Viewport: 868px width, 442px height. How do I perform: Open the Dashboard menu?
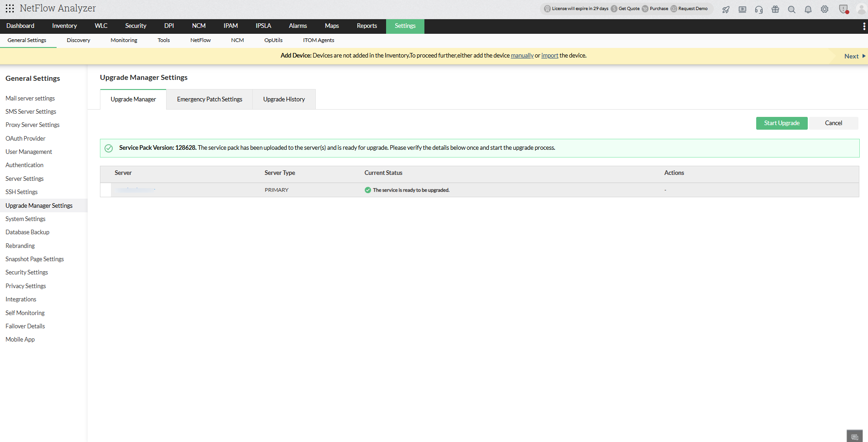(21, 26)
